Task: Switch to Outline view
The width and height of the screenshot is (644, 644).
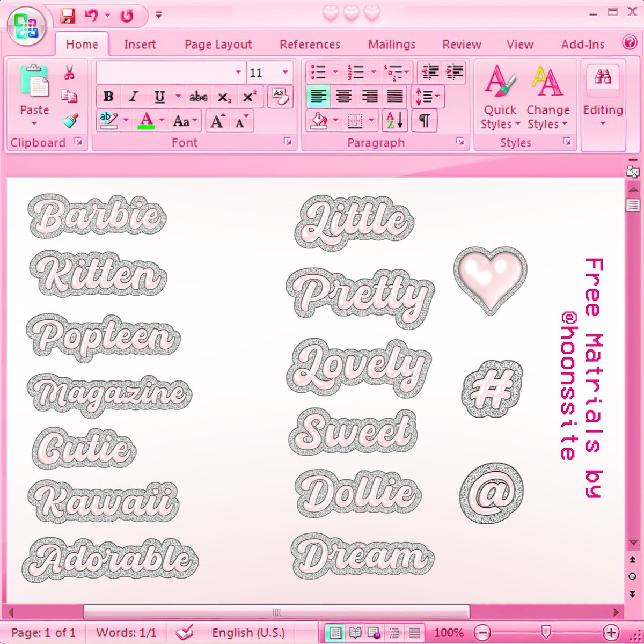Action: pos(394,633)
